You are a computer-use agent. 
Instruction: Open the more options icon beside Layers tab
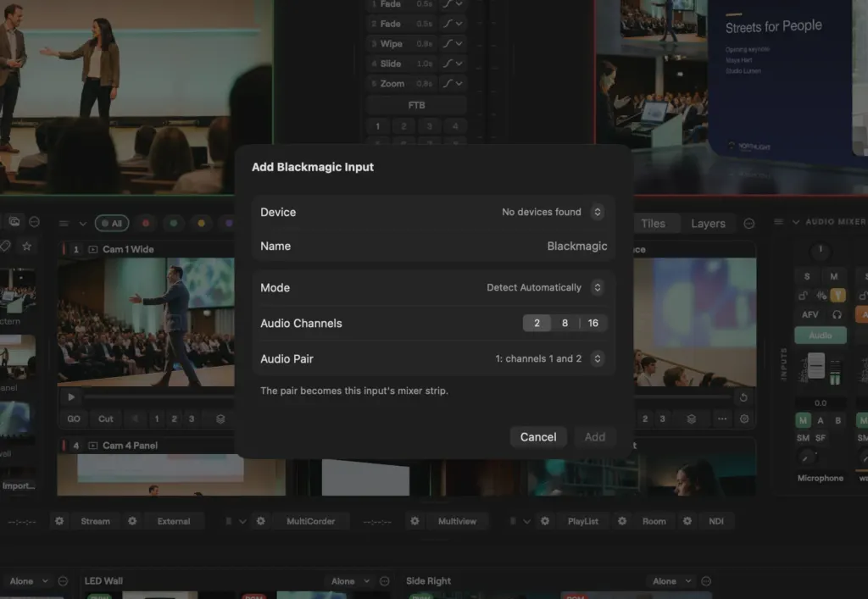point(749,224)
